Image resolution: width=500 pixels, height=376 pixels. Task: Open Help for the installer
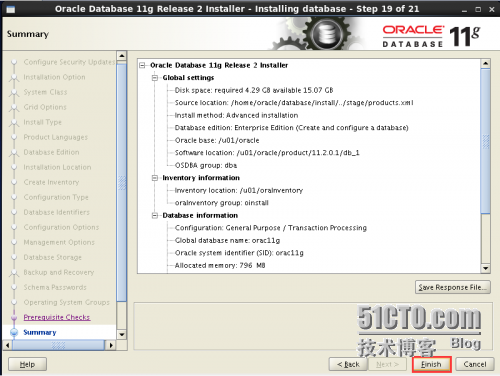pyautogui.click(x=27, y=364)
